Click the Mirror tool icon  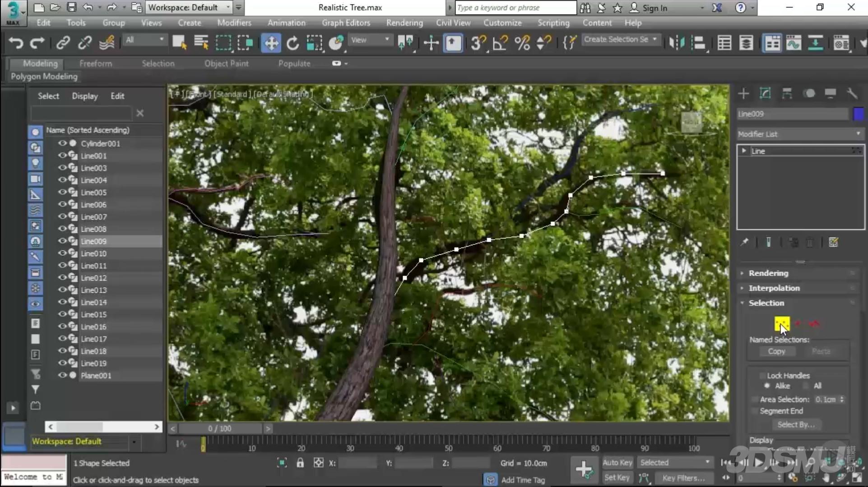click(x=676, y=43)
